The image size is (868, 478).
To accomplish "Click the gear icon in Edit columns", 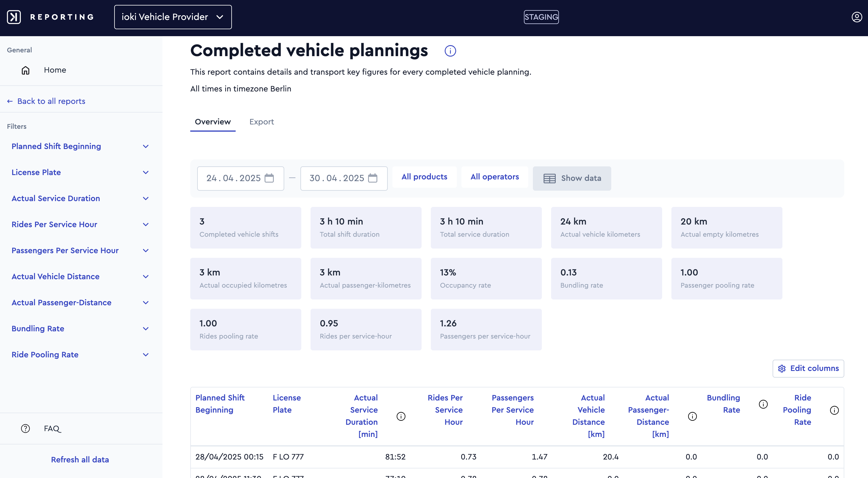I will click(782, 369).
